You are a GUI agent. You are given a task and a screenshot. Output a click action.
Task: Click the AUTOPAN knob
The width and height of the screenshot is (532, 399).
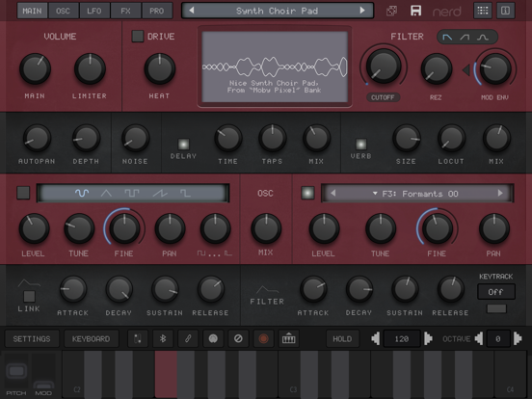coord(37,138)
